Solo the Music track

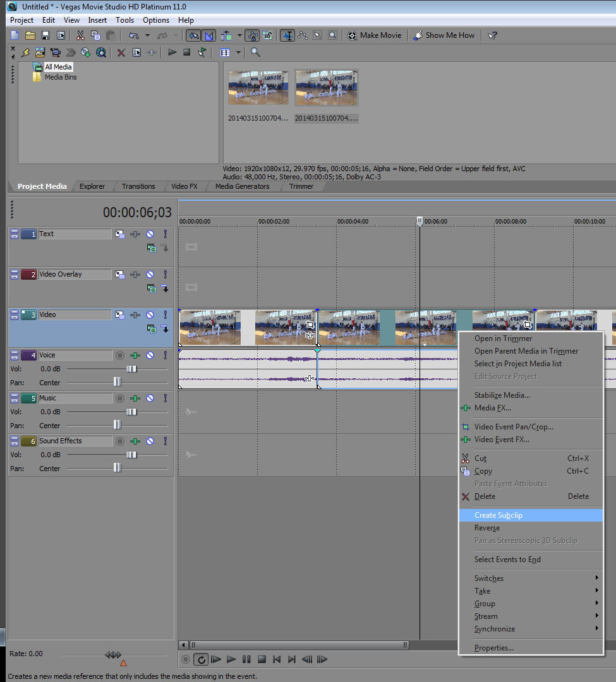click(x=165, y=398)
